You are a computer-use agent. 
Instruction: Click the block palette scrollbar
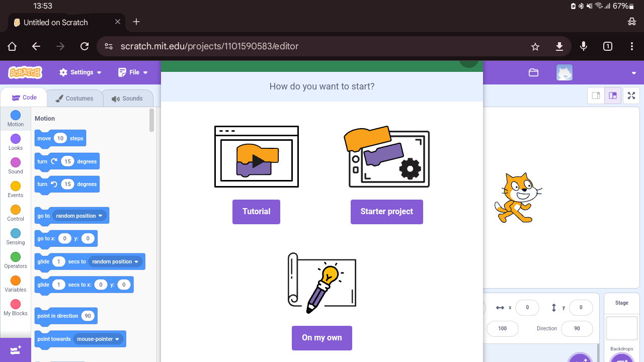tap(152, 121)
